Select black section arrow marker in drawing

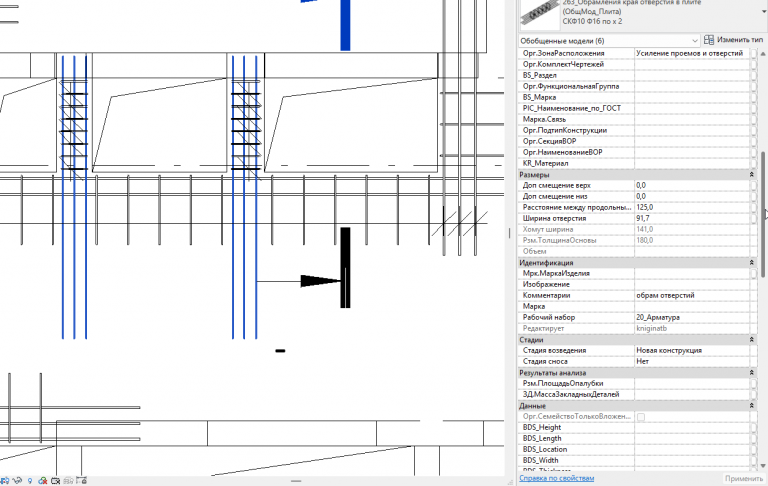[320, 281]
